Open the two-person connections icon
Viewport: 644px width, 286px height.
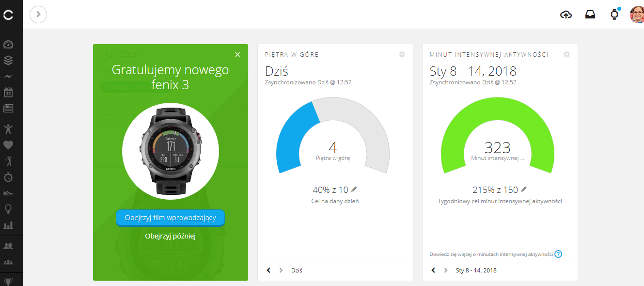point(8,246)
